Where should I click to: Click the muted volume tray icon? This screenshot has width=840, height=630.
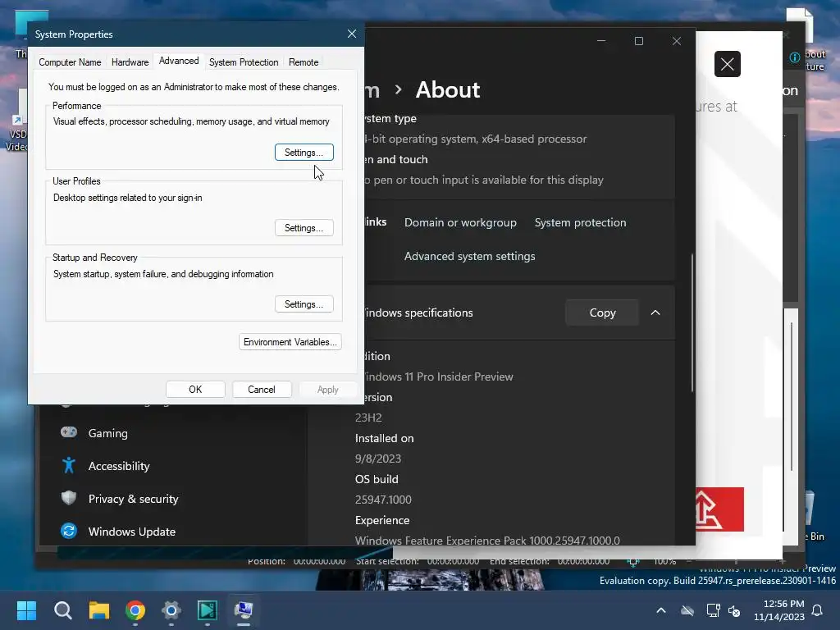(x=734, y=610)
